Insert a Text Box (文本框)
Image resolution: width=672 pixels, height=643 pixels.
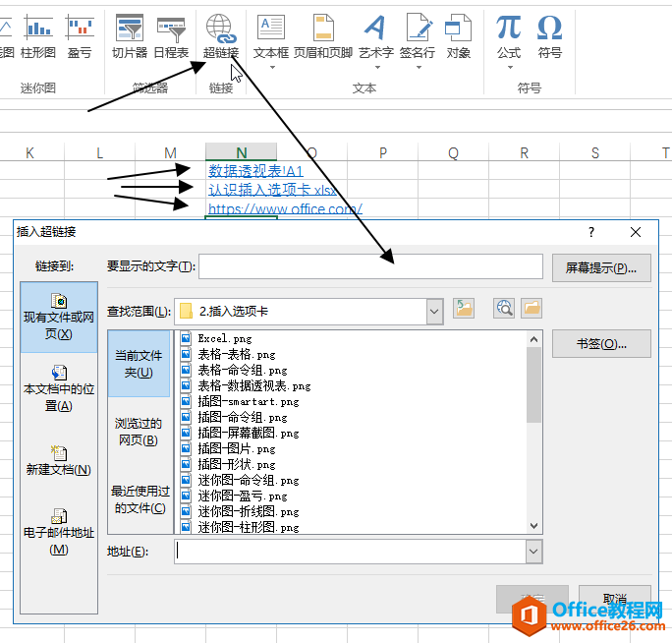[x=271, y=36]
